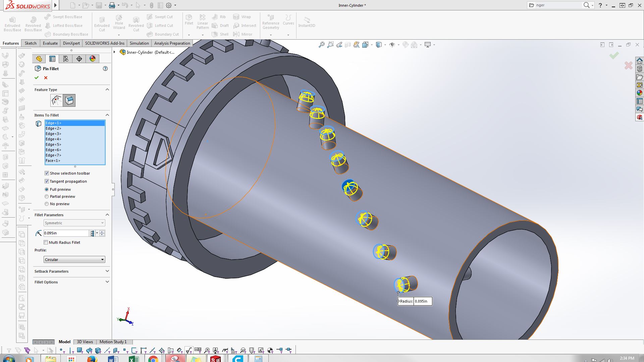Open the DisplayManager color wheel tab
The width and height of the screenshot is (644, 362).
(x=93, y=59)
